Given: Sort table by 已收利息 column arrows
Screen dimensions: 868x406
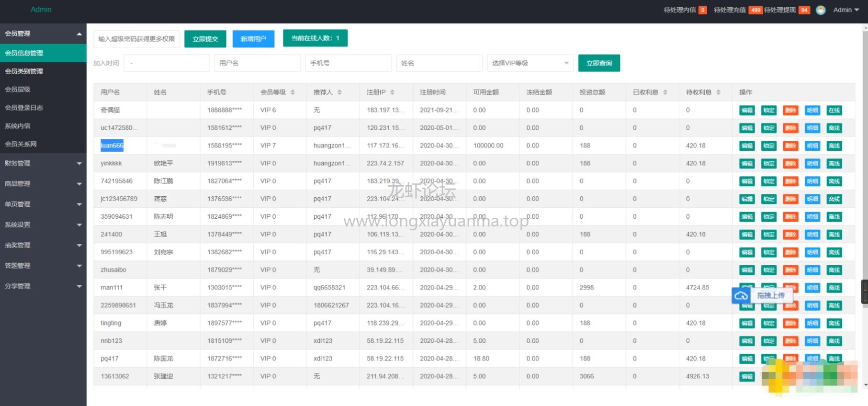Looking at the screenshot, I should point(665,92).
